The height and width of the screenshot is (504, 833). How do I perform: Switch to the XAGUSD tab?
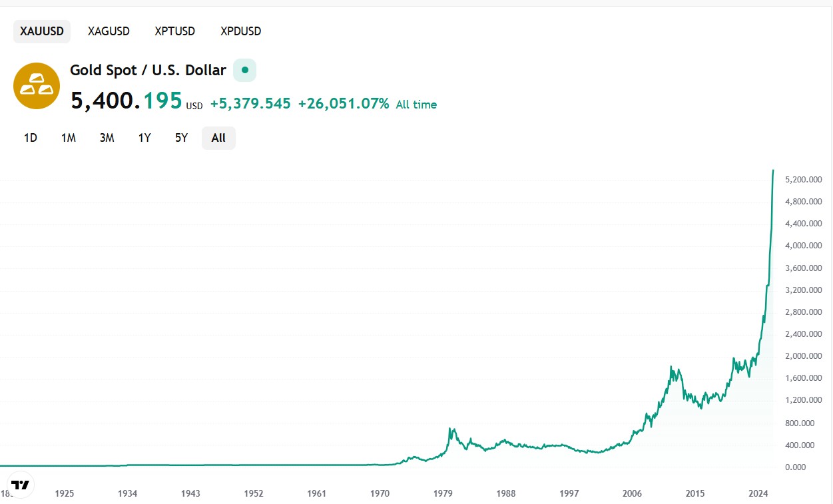click(x=109, y=31)
